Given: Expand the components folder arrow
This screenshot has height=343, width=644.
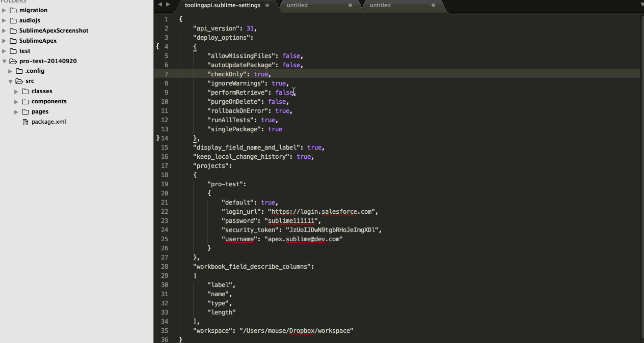Looking at the screenshot, I should coord(17,101).
